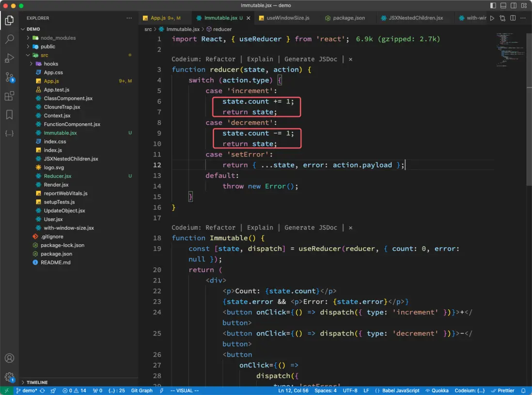Open the Extensions view

click(x=9, y=96)
